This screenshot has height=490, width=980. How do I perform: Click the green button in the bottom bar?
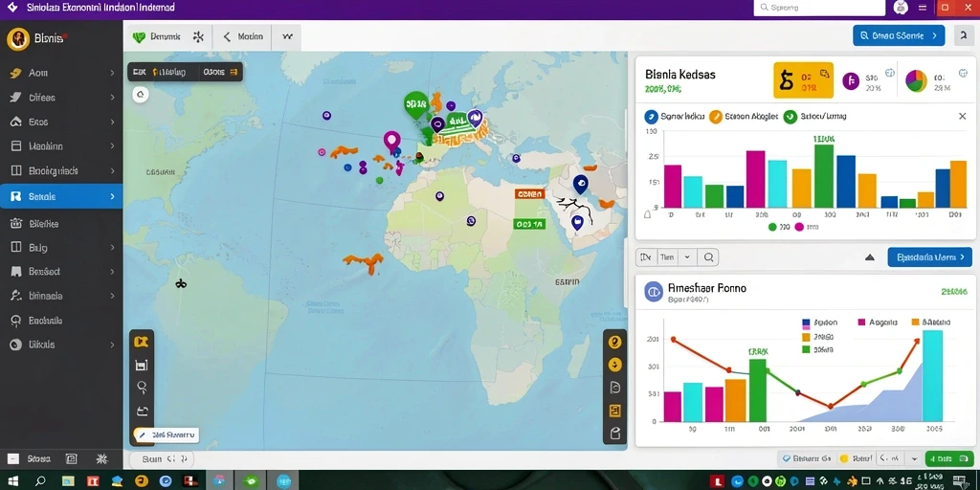click(x=948, y=458)
